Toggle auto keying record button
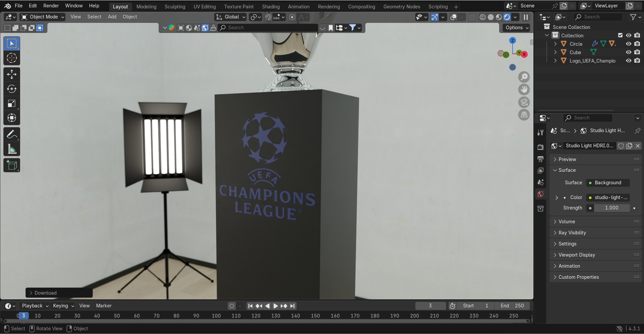This screenshot has width=644, height=334. click(x=232, y=306)
